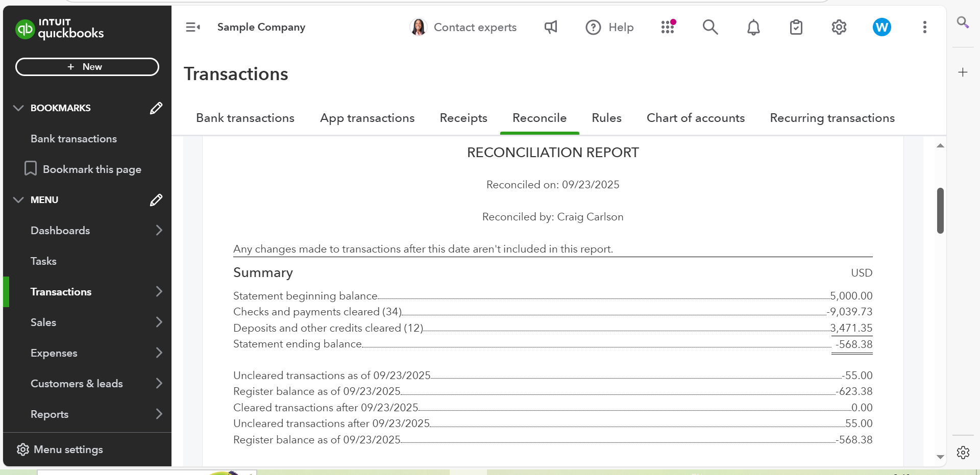The height and width of the screenshot is (475, 980).
Task: Open the three-dot more options menu
Action: (x=924, y=27)
